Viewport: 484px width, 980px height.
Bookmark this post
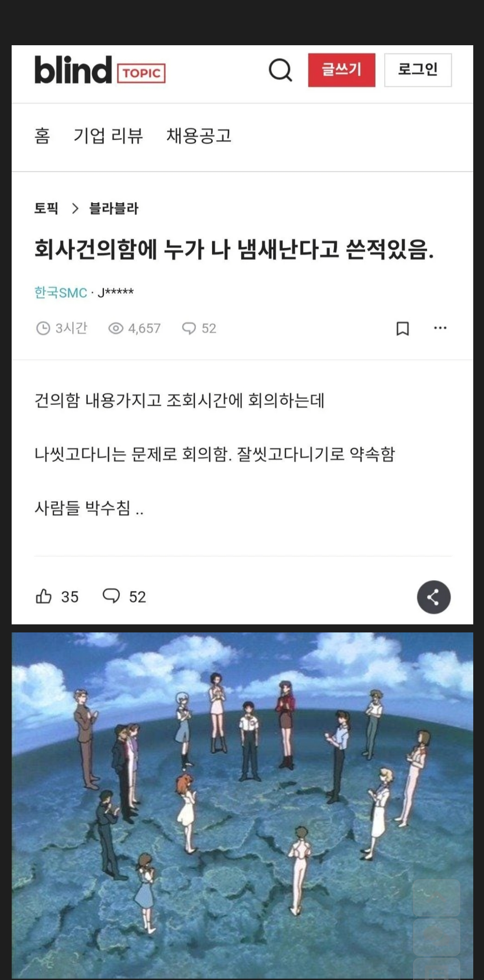pos(402,328)
